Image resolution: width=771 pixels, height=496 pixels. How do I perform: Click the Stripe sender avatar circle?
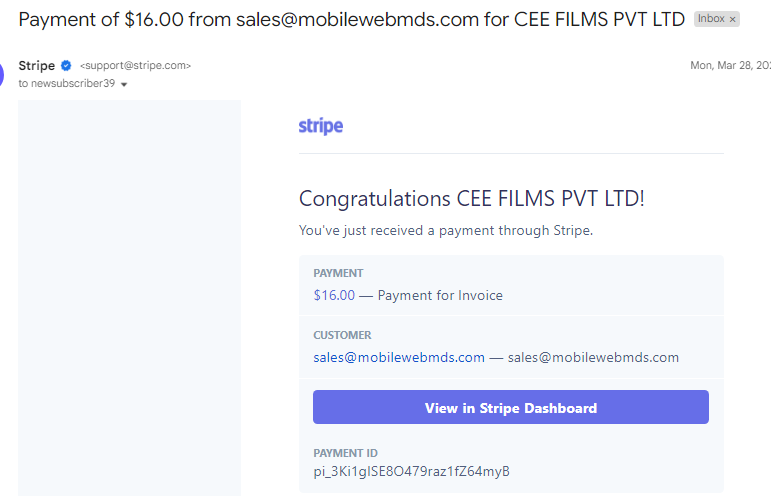click(x=1, y=74)
